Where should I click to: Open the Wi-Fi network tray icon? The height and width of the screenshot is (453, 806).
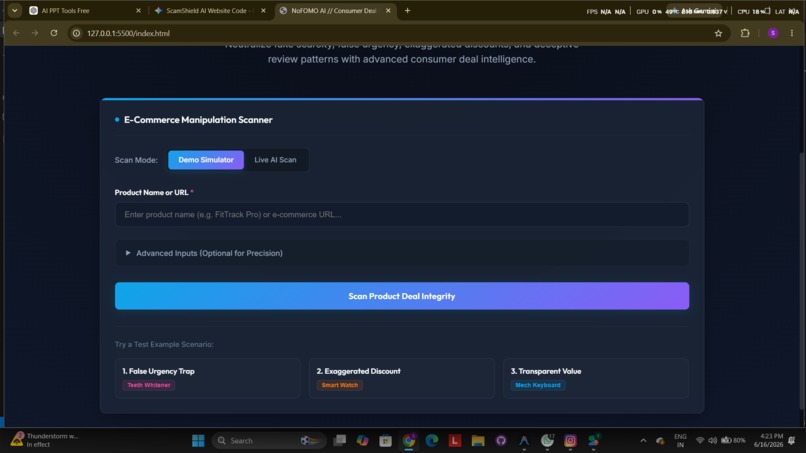coord(700,441)
